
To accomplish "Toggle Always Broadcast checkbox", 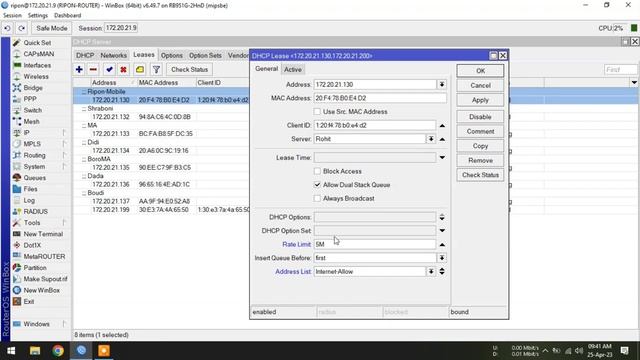I will click(317, 198).
